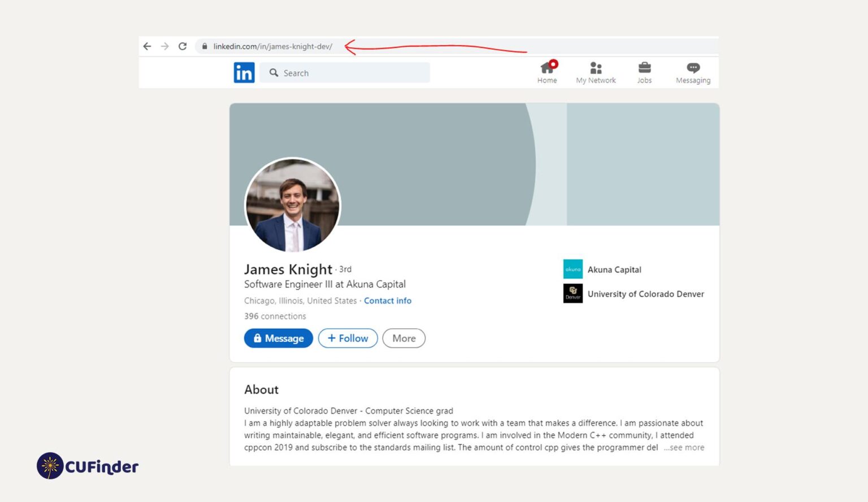View James Knight's profile photo
868x502 pixels.
point(293,205)
